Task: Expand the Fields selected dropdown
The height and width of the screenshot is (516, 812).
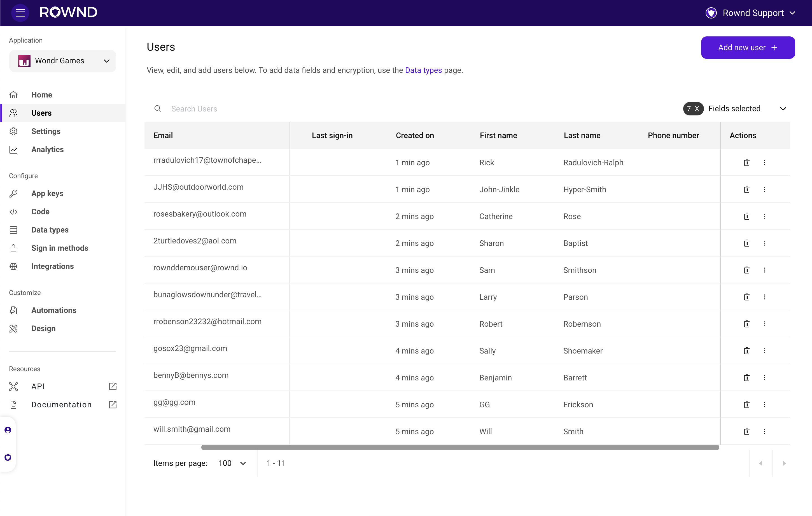Action: pyautogui.click(x=783, y=109)
